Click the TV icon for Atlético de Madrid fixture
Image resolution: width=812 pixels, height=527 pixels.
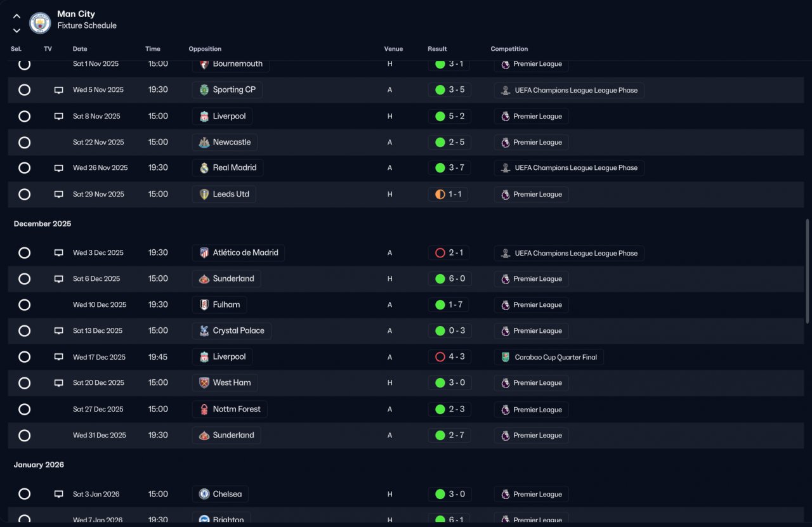click(x=59, y=253)
